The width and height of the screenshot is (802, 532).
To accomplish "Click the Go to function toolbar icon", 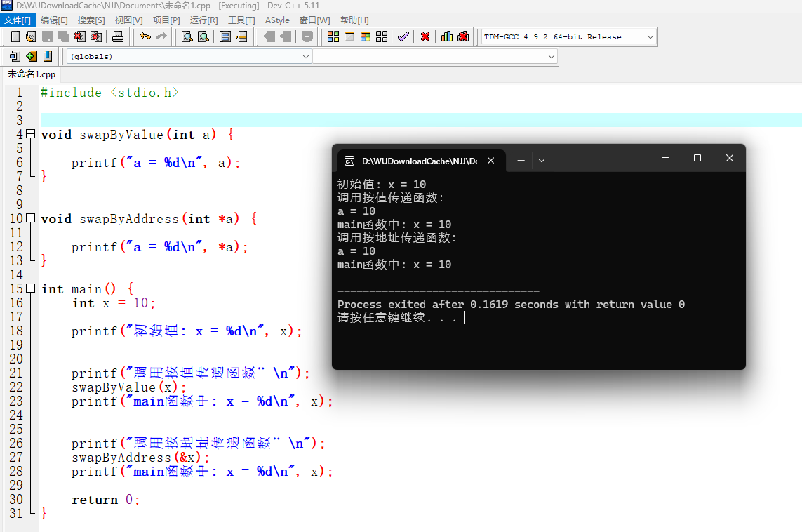I will [225, 36].
